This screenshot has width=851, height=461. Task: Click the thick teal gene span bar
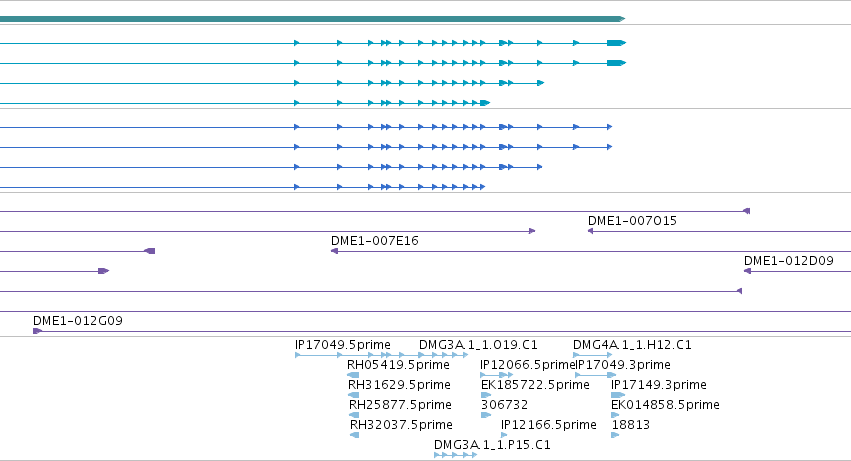pyautogui.click(x=313, y=19)
